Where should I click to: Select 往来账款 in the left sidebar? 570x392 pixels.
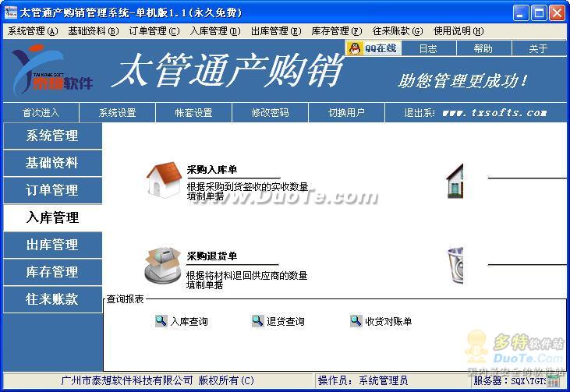[52, 299]
